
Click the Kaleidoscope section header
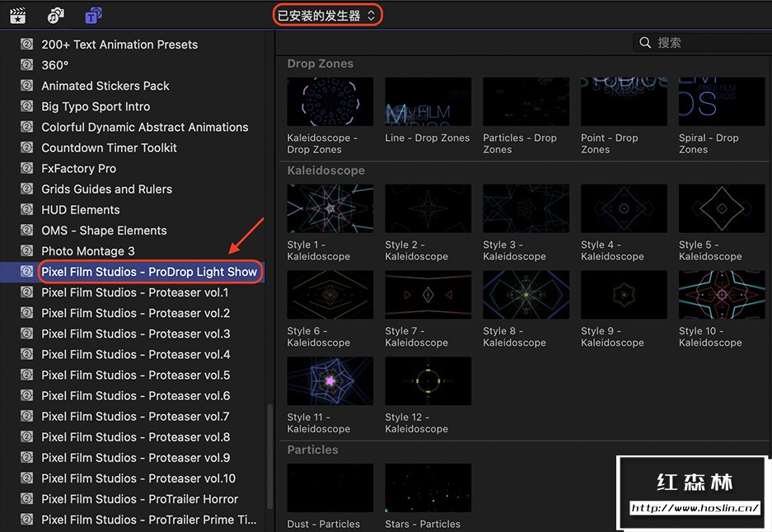tap(326, 170)
